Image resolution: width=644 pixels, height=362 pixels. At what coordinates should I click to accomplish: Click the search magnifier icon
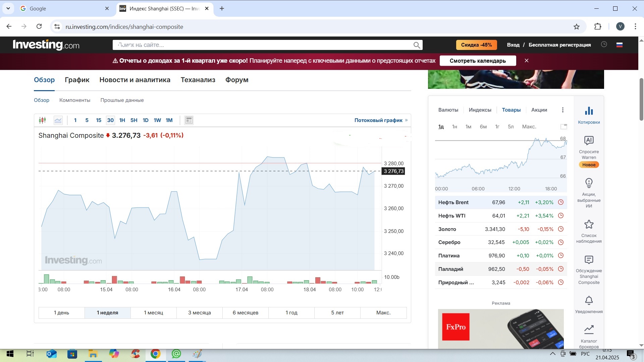pyautogui.click(x=417, y=45)
